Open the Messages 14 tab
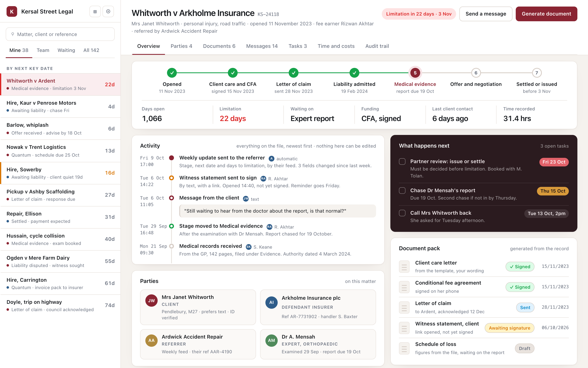The image size is (588, 368). (x=262, y=46)
